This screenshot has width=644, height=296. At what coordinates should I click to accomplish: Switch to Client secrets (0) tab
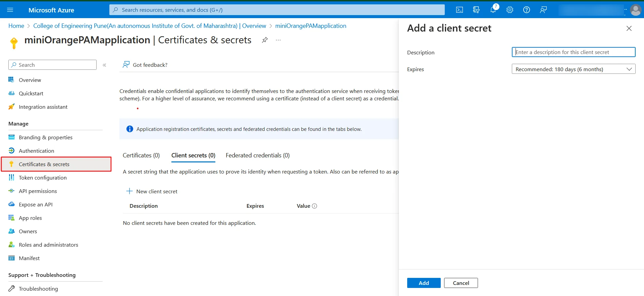193,155
